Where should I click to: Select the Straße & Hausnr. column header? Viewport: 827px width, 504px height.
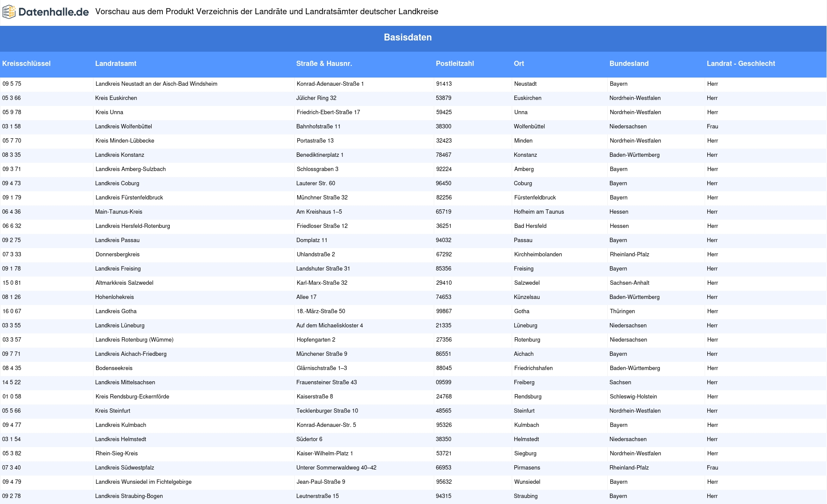pos(324,64)
